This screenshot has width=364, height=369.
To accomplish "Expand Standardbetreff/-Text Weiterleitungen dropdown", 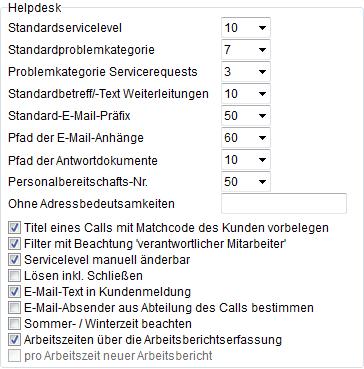I will coord(246,93).
